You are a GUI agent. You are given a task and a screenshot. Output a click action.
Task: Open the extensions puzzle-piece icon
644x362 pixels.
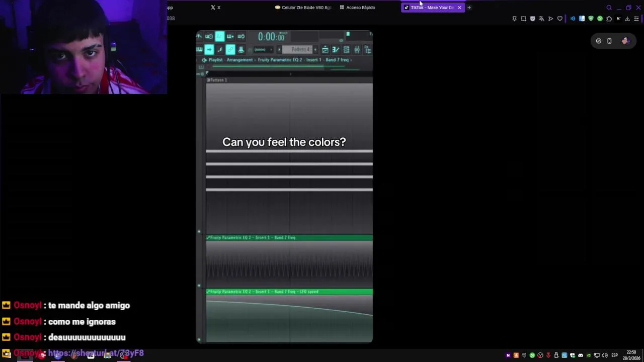coord(609,19)
